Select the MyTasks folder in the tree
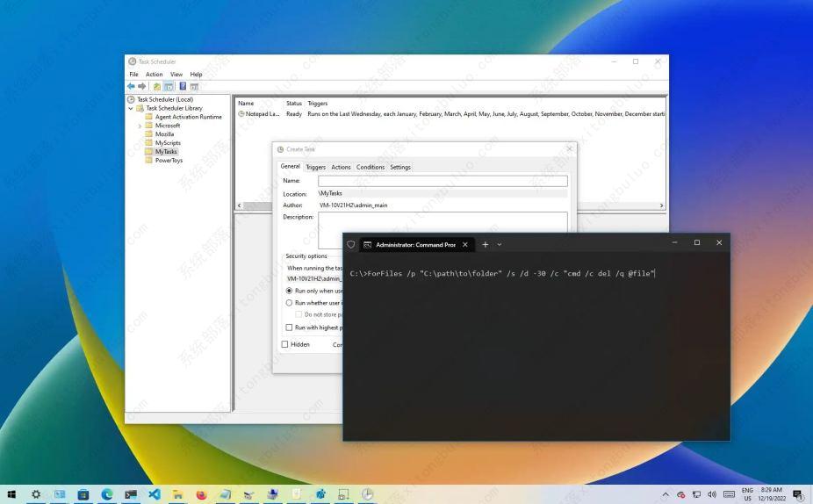 [166, 151]
